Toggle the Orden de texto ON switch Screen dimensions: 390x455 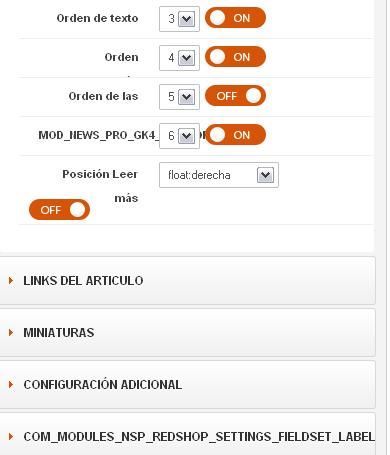235,18
